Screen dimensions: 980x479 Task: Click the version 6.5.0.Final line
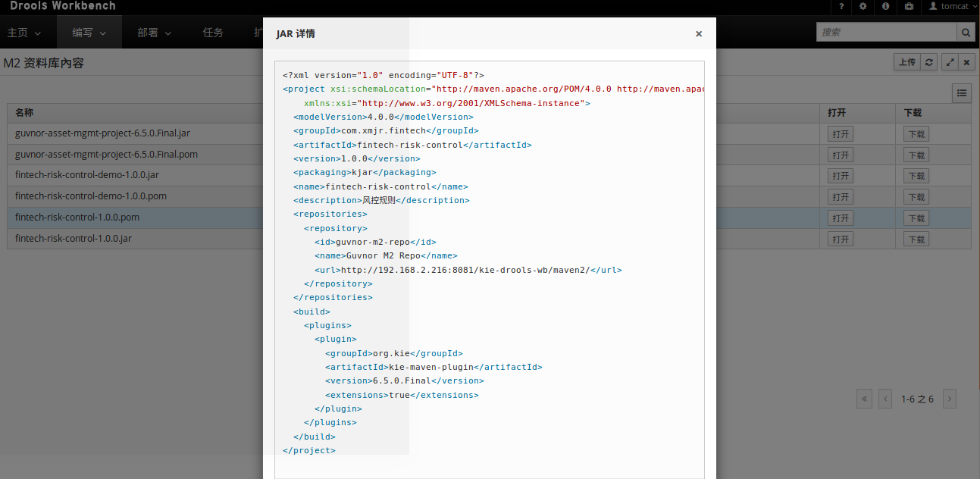(x=404, y=380)
